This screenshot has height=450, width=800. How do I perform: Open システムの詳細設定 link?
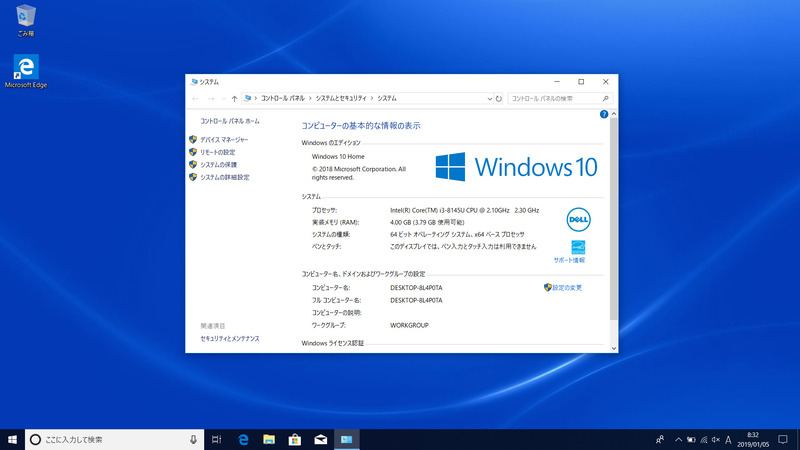[224, 177]
